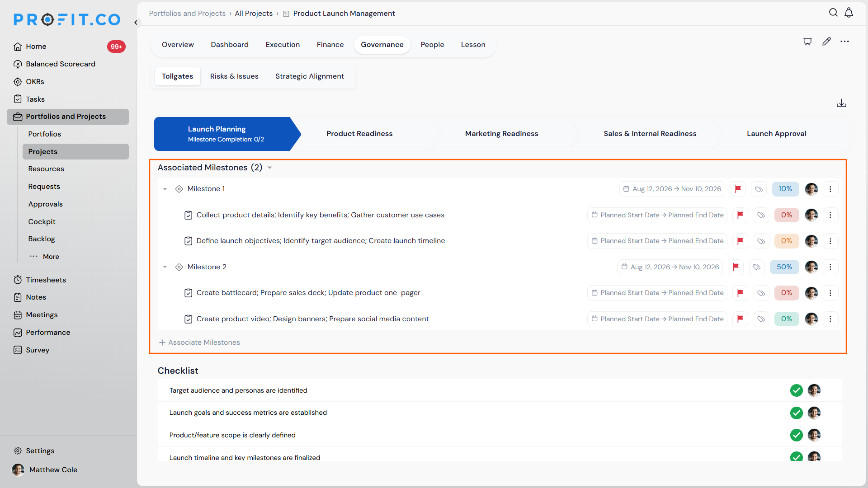Collapse the Associated Milestones section dropdown
This screenshot has width=868, height=488.
click(270, 168)
